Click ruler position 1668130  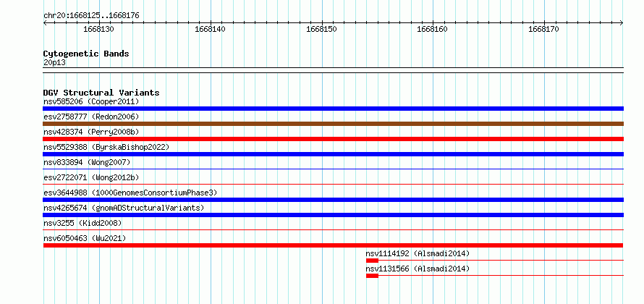98,29
